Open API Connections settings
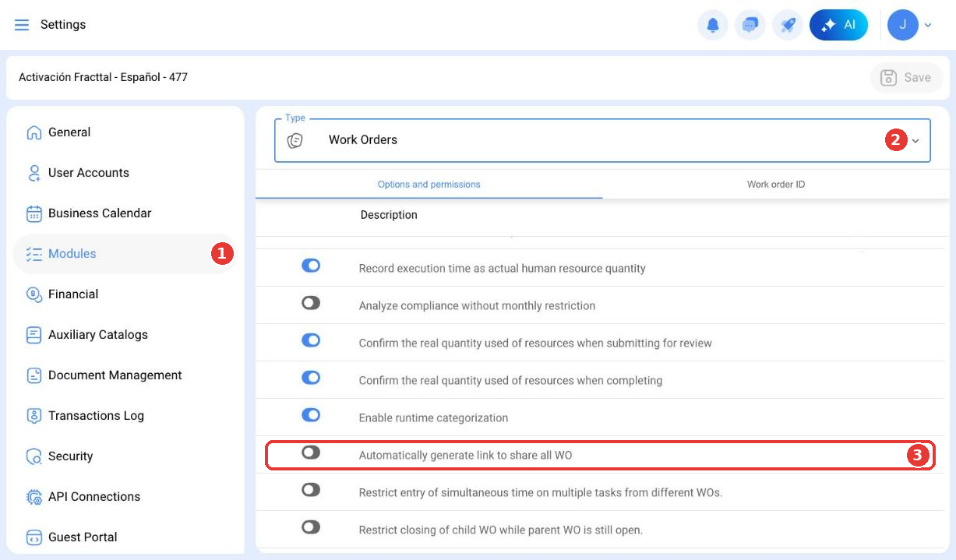The height and width of the screenshot is (560, 956). click(125, 497)
